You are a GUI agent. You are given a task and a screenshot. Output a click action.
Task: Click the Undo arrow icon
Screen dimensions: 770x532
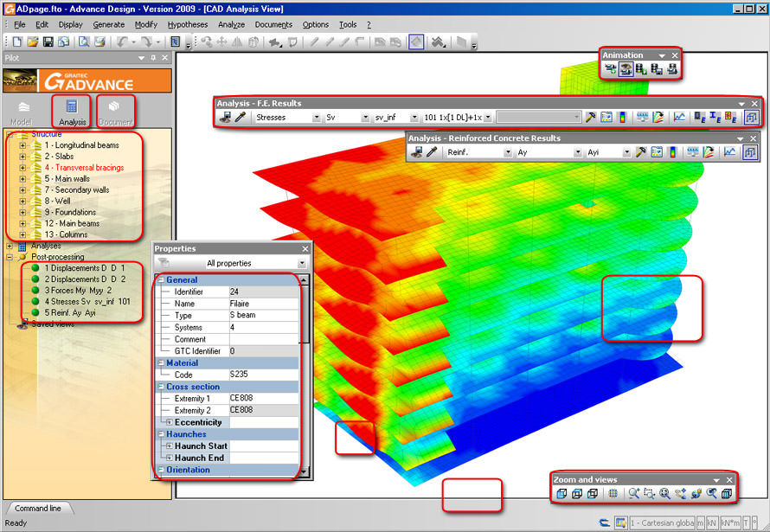(122, 42)
